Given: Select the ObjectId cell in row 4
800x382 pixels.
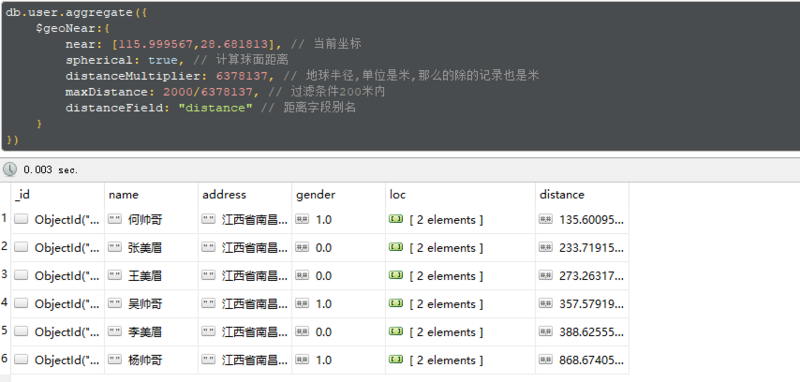Looking at the screenshot, I should tap(57, 304).
